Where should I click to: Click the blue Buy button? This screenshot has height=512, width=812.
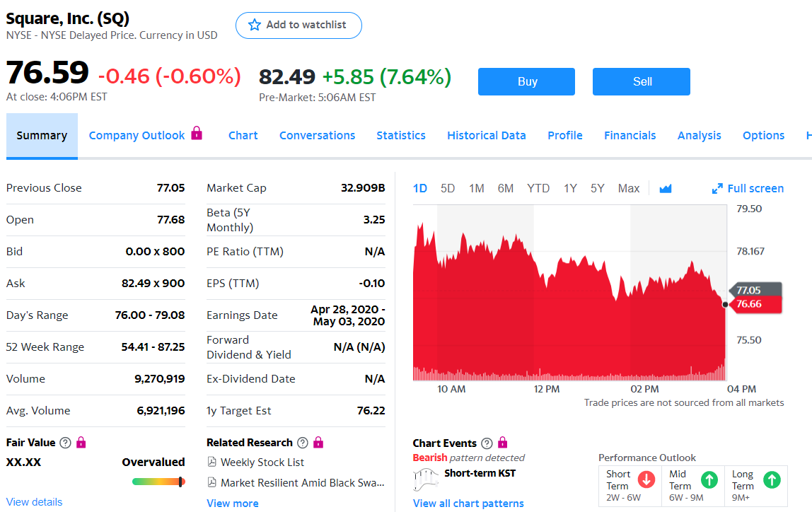click(x=527, y=82)
